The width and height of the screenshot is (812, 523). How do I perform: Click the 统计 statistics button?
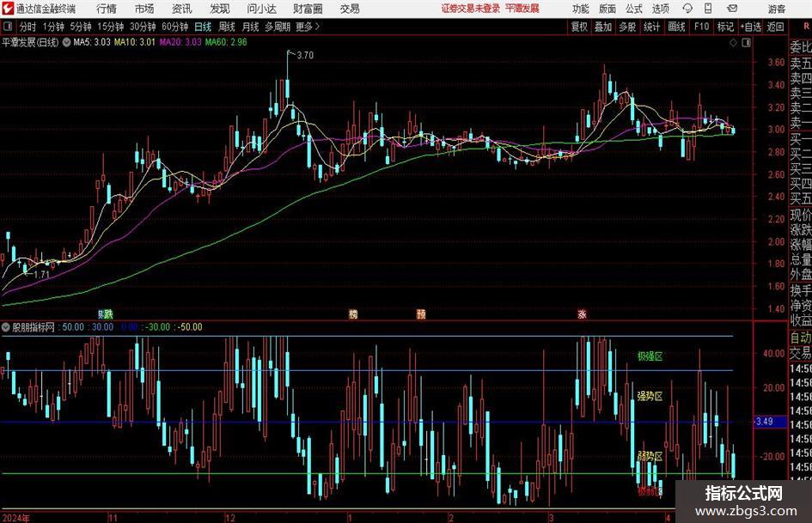(651, 27)
